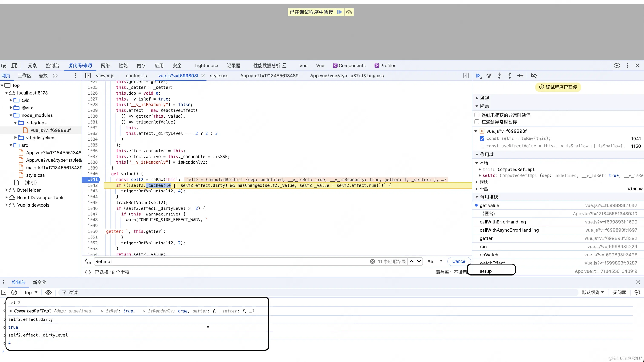Open the style.css file tab
Screen dimensions: 644x362
point(219,76)
